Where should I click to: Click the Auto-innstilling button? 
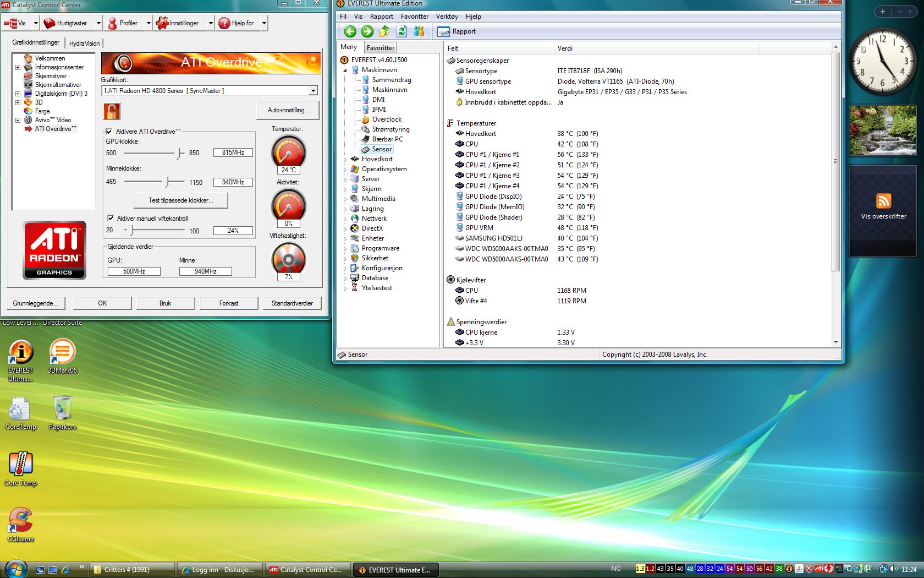pos(288,110)
